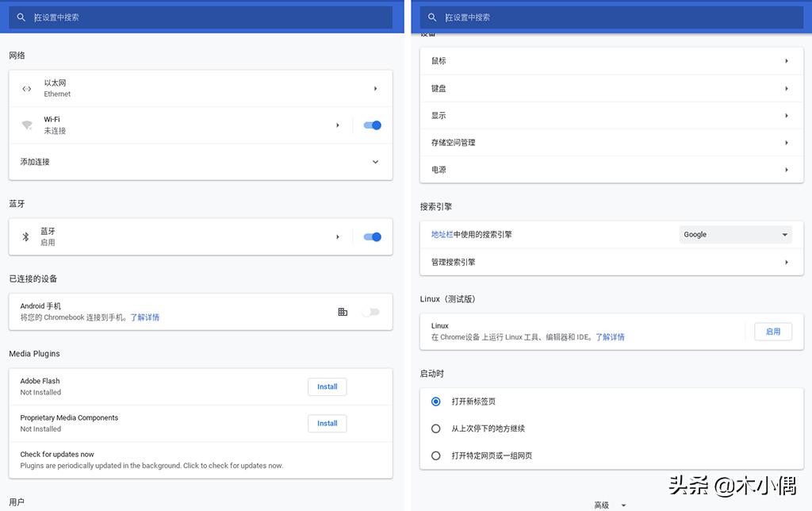Select the 从上次停下的地方继续 option
Screen dimensions: 812x511
(x=435, y=428)
